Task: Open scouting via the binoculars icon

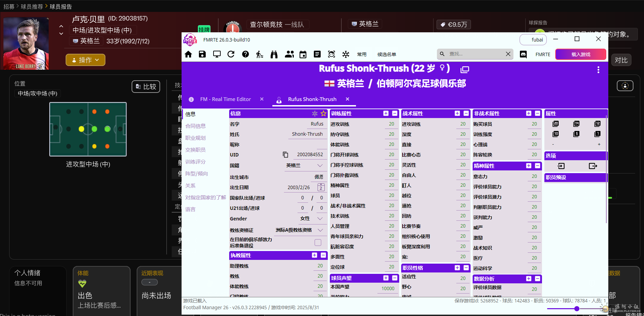Action: tap(274, 54)
